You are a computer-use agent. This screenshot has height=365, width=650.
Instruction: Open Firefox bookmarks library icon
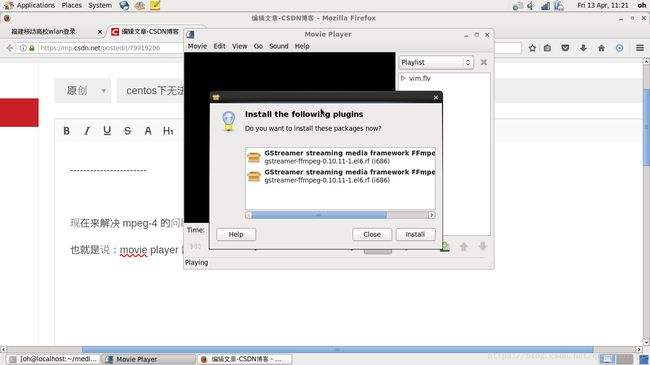tap(548, 48)
